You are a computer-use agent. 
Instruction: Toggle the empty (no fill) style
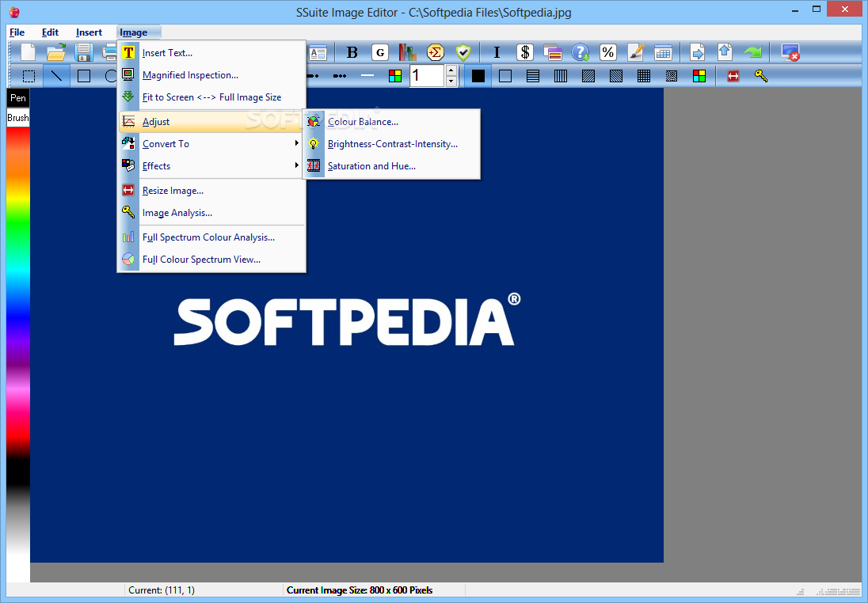[505, 76]
